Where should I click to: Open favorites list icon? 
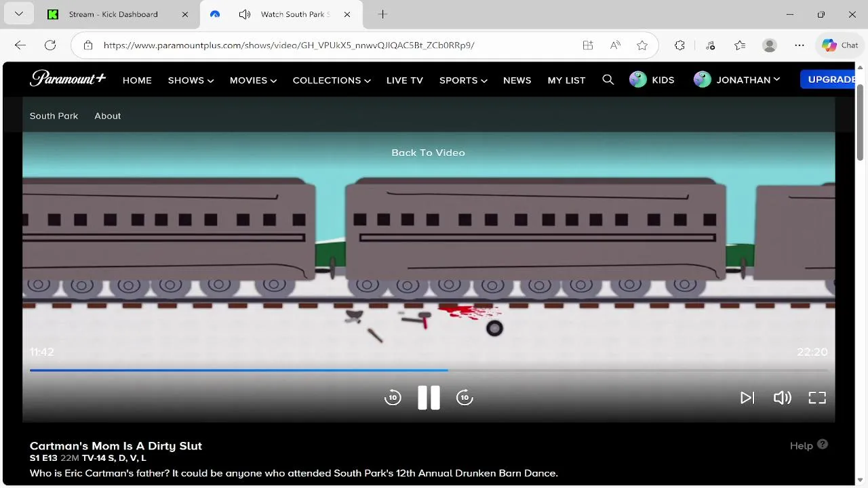click(740, 45)
